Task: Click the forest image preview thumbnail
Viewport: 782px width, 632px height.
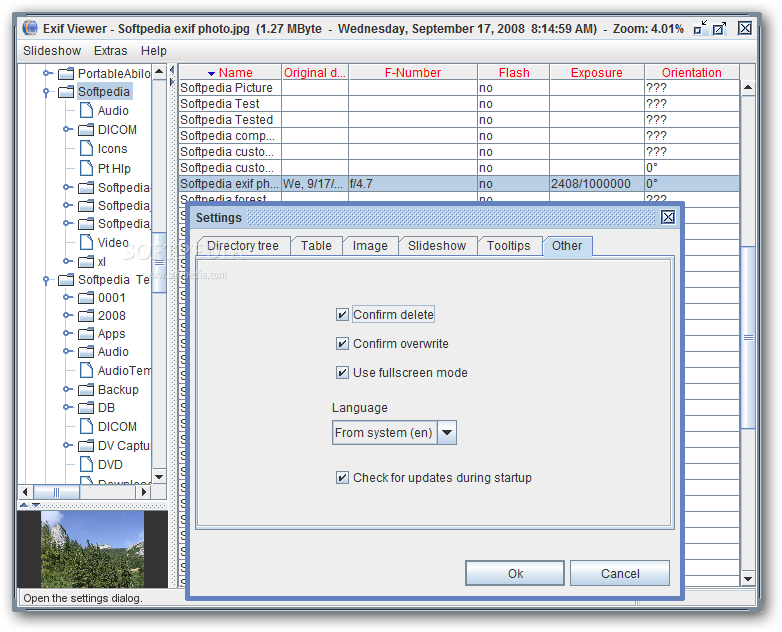Action: (93, 549)
